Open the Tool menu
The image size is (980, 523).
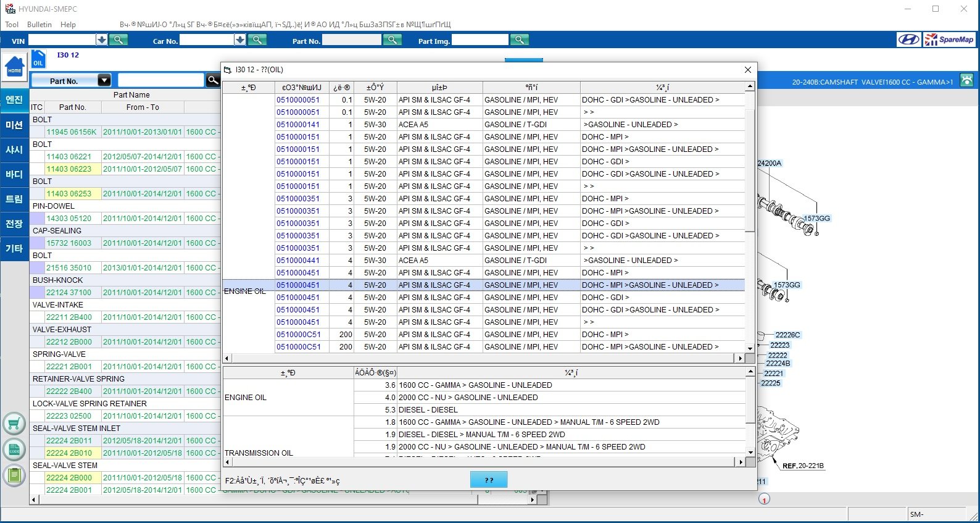click(x=12, y=25)
